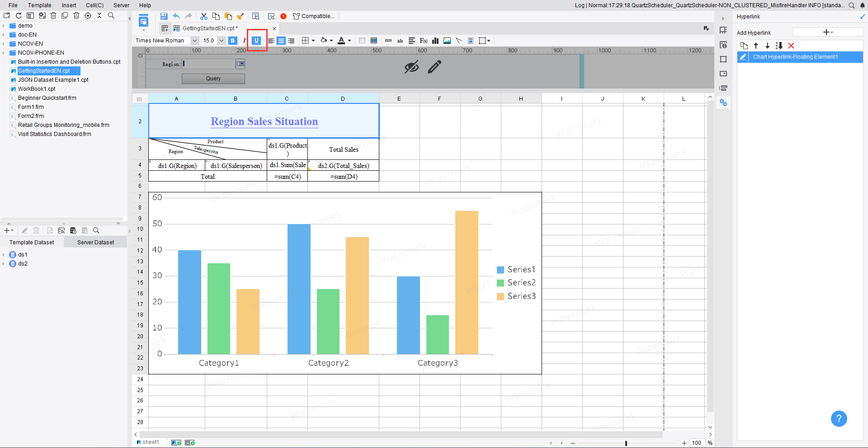Click the Query button in parameter pane
Screen dimensions: 868x448
tap(213, 79)
